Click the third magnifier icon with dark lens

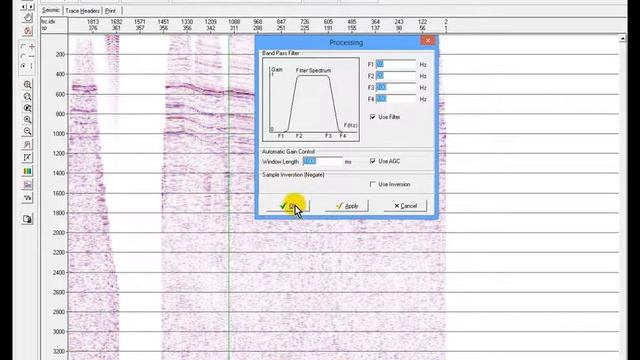click(x=27, y=108)
